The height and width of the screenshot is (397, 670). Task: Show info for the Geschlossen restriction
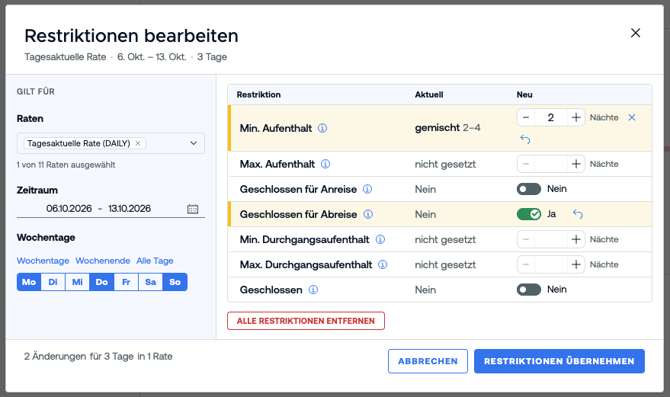tap(313, 290)
